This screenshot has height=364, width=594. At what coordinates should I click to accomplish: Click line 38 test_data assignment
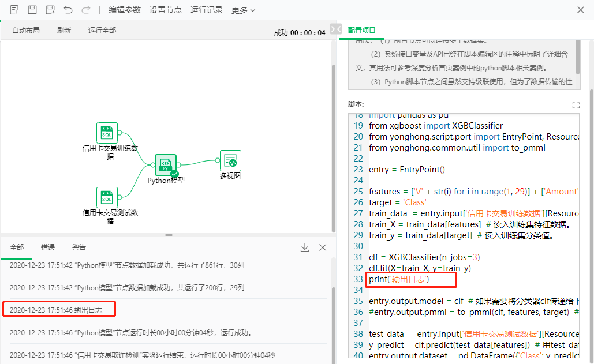pos(473,334)
